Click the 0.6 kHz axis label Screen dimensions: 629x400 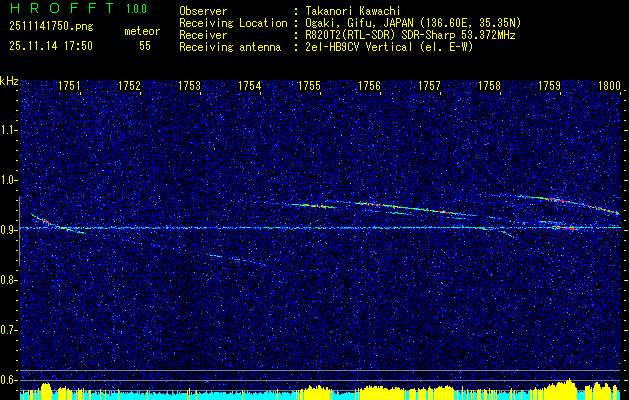click(8, 380)
